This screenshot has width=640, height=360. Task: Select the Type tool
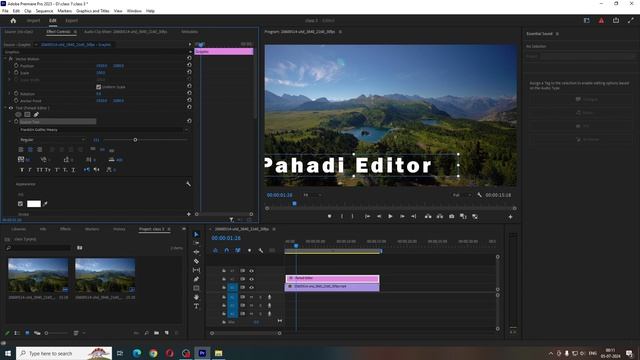click(196, 306)
